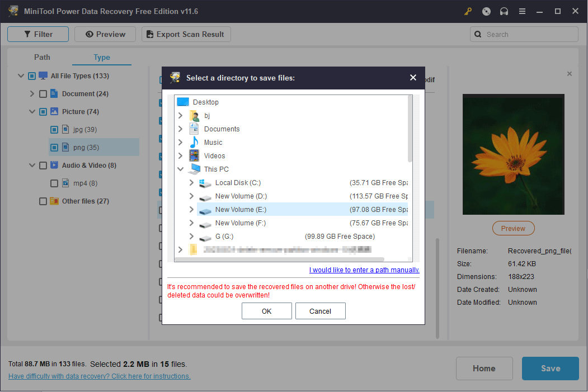Click the All File Types monitor icon
This screenshot has width=588, height=392.
point(43,75)
